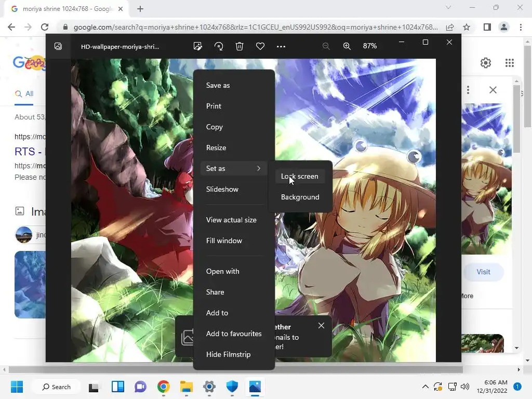Open the blue thumbnail in Google image results
This screenshot has height=399, width=532.
30,284
